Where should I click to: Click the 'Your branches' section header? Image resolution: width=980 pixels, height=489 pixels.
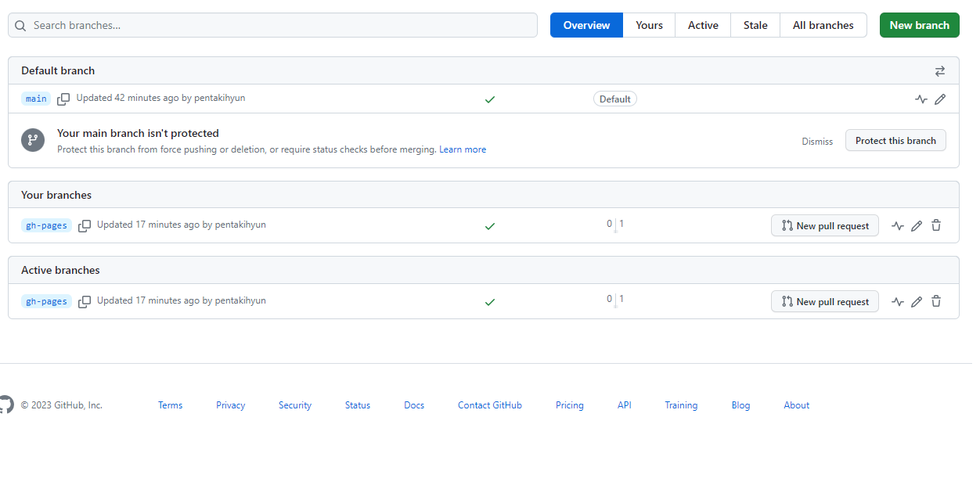(x=56, y=195)
